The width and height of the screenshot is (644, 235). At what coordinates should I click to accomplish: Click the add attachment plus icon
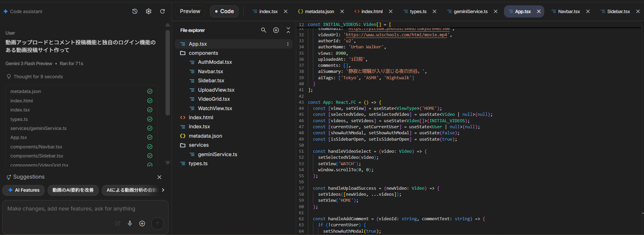pos(142,224)
